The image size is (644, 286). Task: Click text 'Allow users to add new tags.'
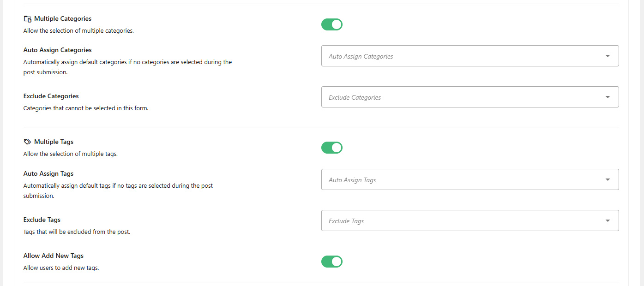(61, 268)
